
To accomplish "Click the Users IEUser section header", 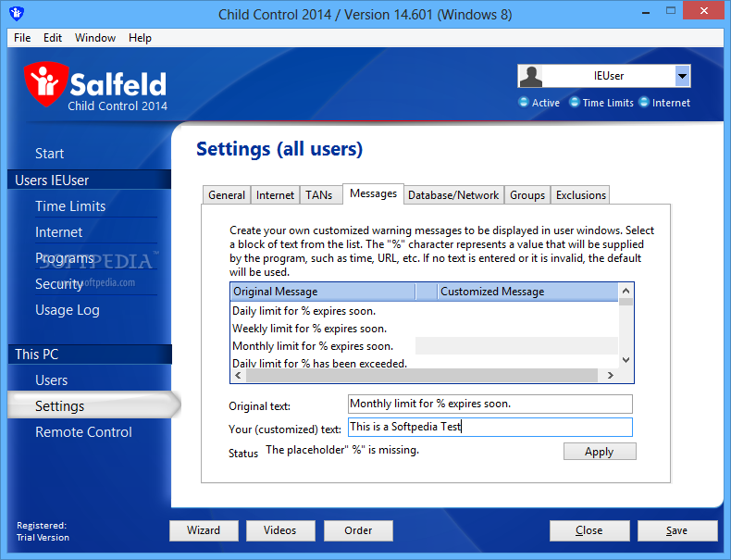I will (90, 180).
